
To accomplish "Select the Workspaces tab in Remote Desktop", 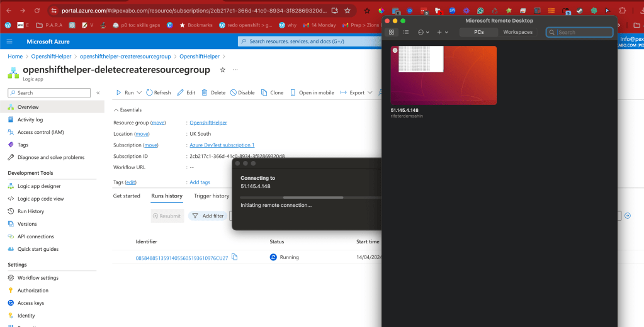I will (518, 32).
